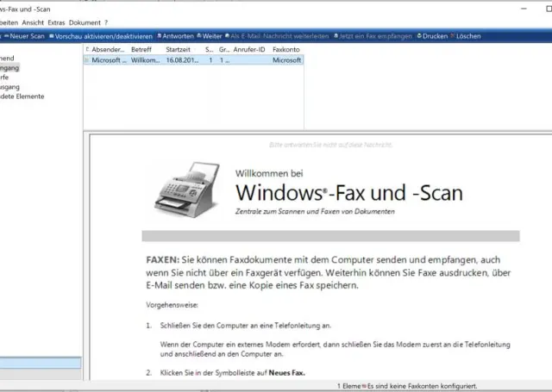The width and height of the screenshot is (552, 392).
Task: Click the fax account warning status icon
Action: point(364,386)
